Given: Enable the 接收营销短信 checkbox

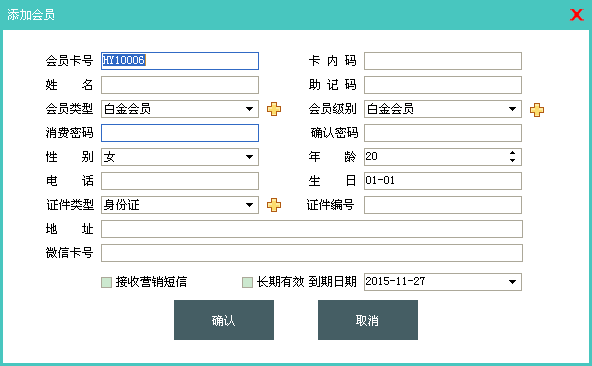Looking at the screenshot, I should tap(106, 282).
